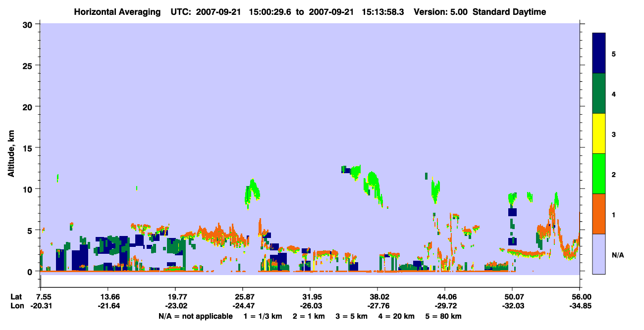The image size is (644, 330).
Task: Click latitude value 19.77
Action: 175,297
